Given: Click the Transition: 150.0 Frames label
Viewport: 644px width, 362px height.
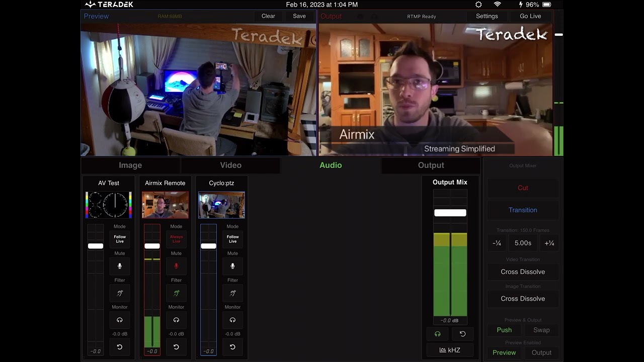Looking at the screenshot, I should coord(523,230).
